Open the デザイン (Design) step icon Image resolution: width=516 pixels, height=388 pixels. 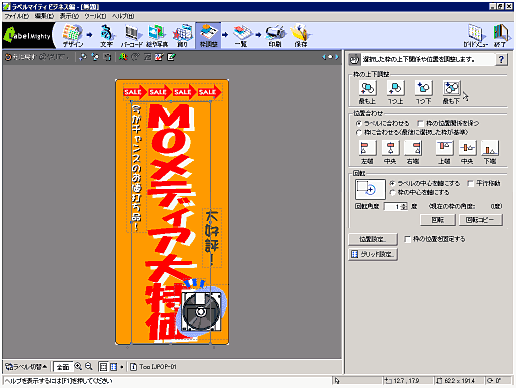(72, 36)
